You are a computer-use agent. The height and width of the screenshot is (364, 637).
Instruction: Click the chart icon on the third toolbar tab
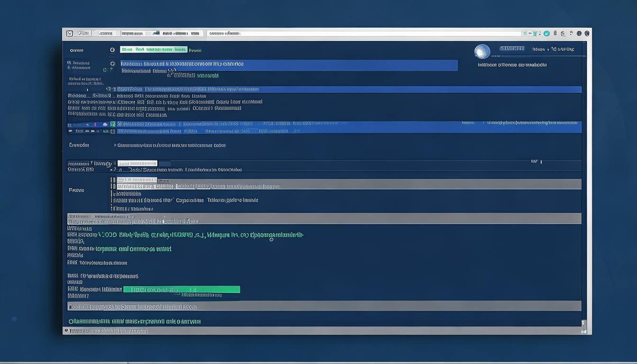coord(155,34)
